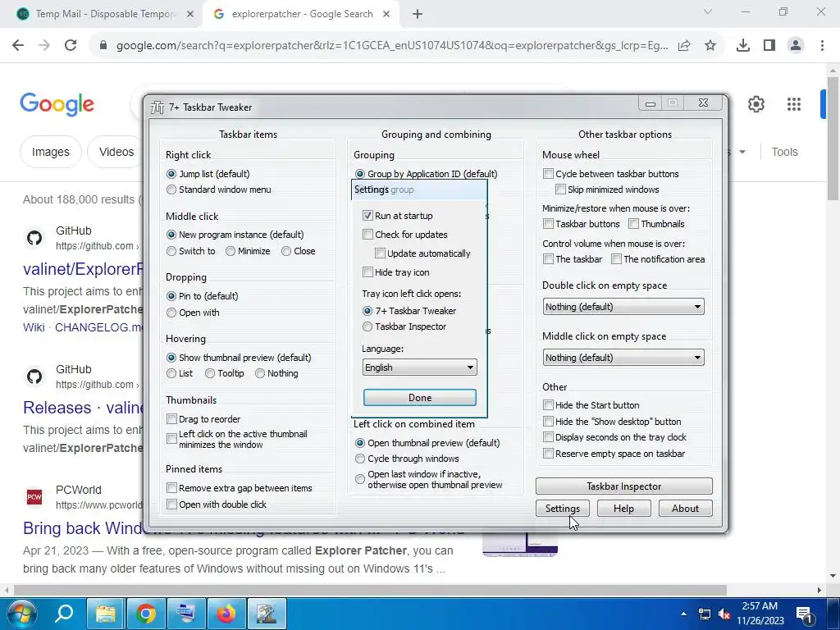Click the address bar URL
This screenshot has width=840, height=630.
click(392, 46)
